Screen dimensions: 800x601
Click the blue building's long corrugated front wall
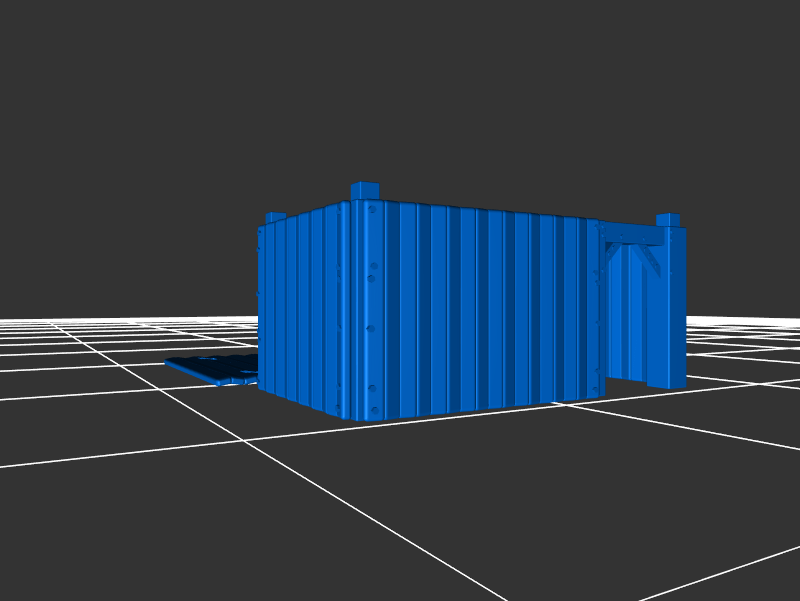480,310
